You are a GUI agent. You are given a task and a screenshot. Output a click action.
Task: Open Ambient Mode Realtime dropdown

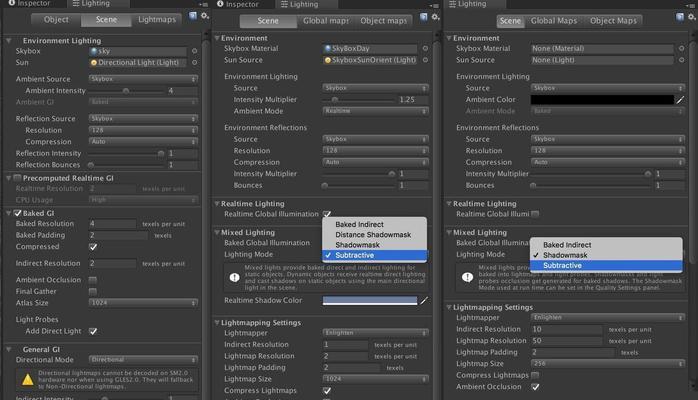tap(376, 111)
